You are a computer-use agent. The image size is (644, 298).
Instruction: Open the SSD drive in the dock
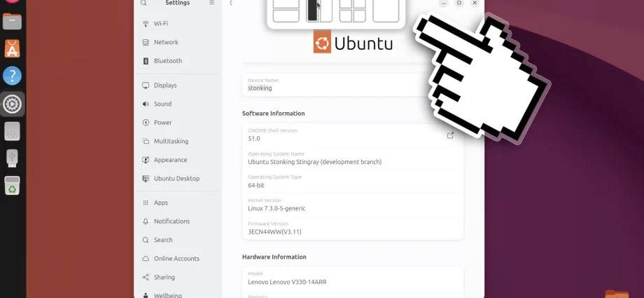tap(13, 131)
